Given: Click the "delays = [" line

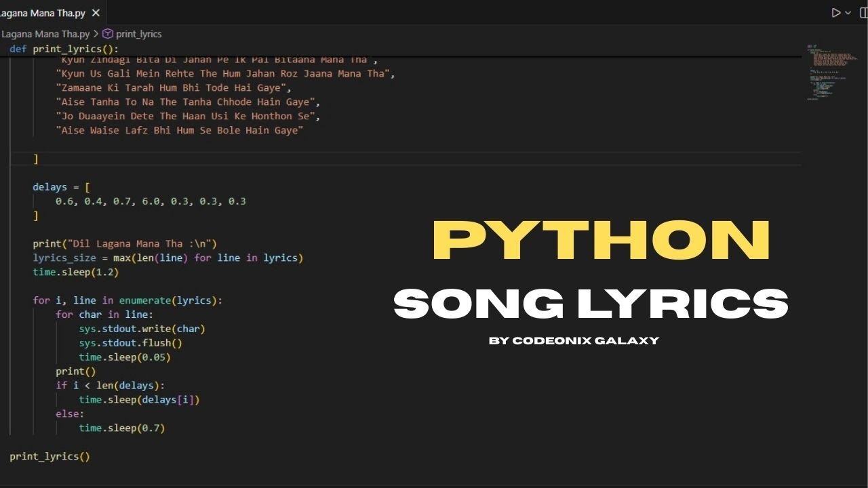Looking at the screenshot, I should [x=61, y=187].
